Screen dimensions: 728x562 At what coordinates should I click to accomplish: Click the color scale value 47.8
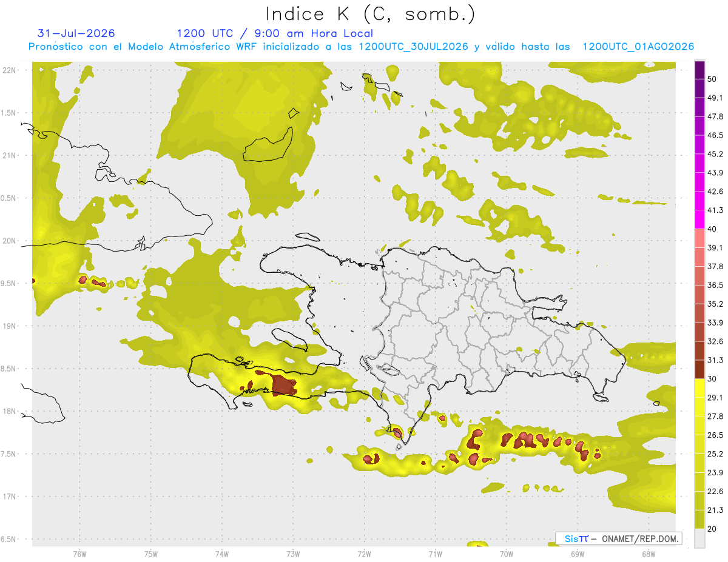715,116
